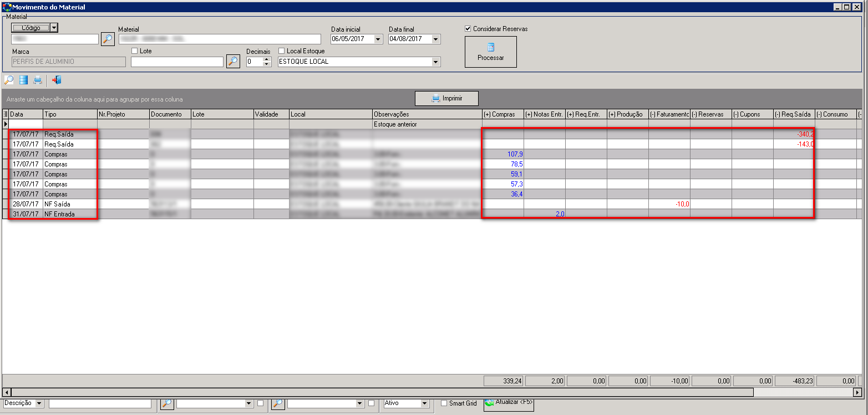The height and width of the screenshot is (415, 868).
Task: Select the Faturamento cell showing -10,0
Action: click(x=669, y=204)
